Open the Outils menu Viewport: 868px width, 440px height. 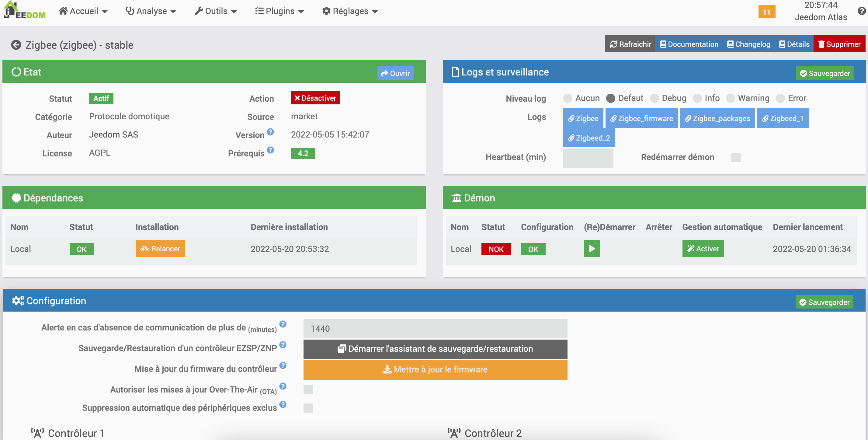[x=216, y=11]
